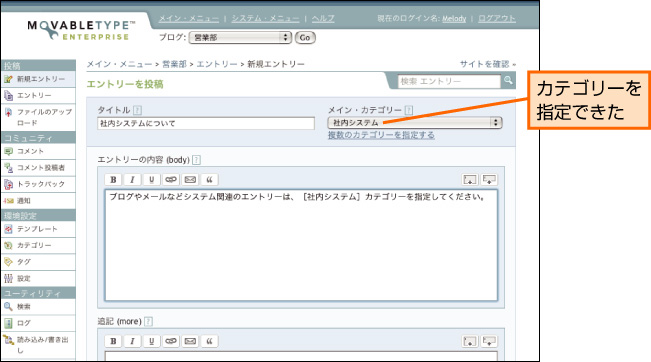The width and height of the screenshot is (651, 362).
Task: Open 検索 in the sidebar
Action: (x=38, y=306)
